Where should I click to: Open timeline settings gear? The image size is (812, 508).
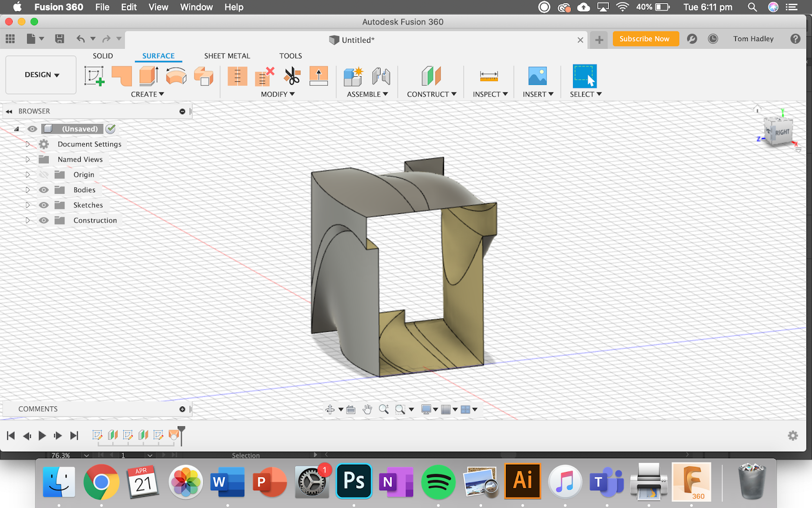(x=793, y=435)
